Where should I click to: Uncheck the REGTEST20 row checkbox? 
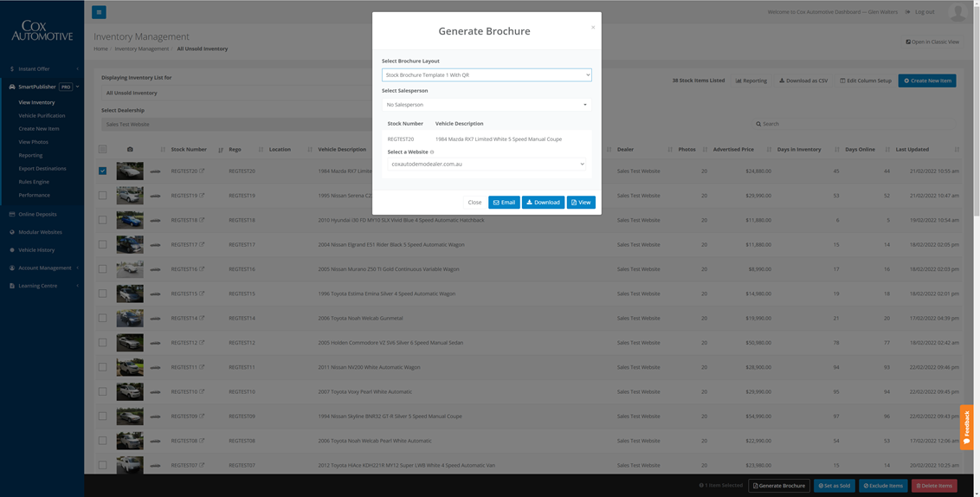pos(102,171)
